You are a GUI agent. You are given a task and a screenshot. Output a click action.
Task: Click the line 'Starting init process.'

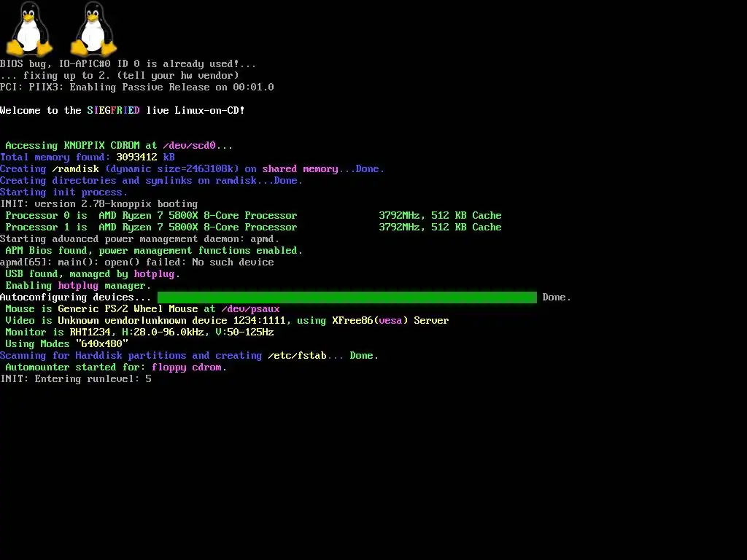(64, 192)
